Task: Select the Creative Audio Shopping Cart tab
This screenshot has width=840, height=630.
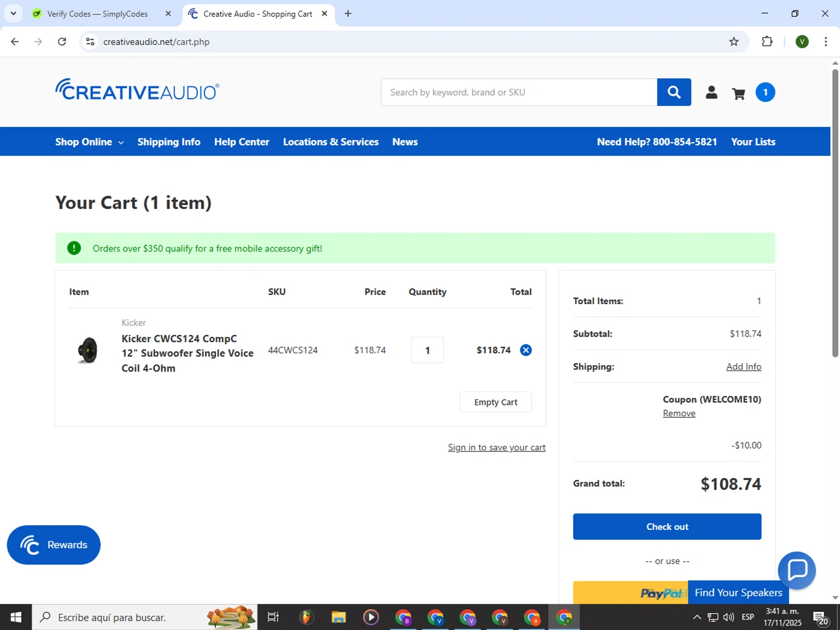Action: pyautogui.click(x=258, y=13)
